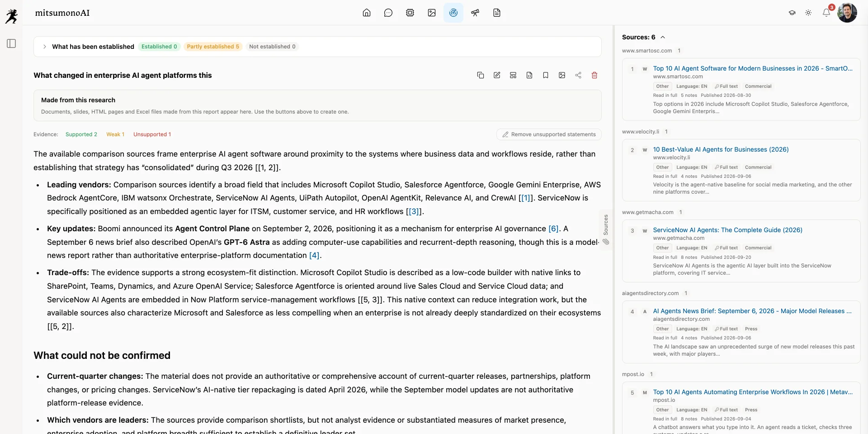
Task: Toggle the vertical Sources side tab
Action: coord(606,229)
